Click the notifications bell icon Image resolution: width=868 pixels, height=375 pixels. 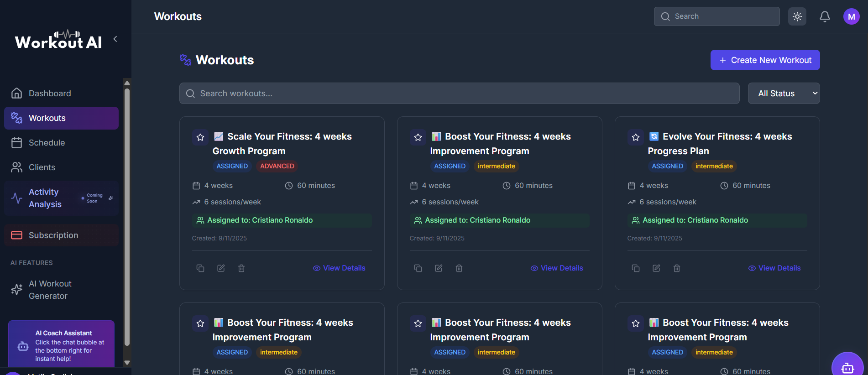pyautogui.click(x=824, y=17)
